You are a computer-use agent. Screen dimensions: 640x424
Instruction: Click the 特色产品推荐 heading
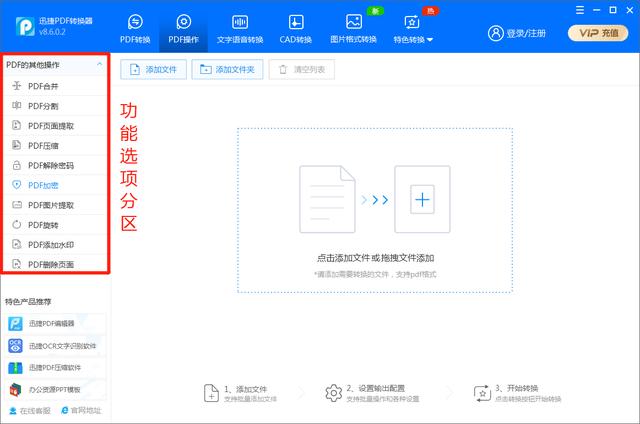tap(28, 302)
